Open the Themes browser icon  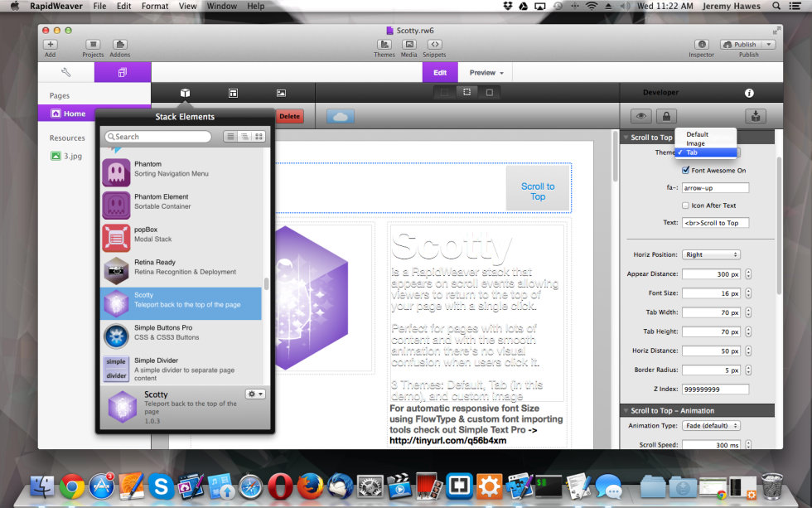tap(384, 45)
